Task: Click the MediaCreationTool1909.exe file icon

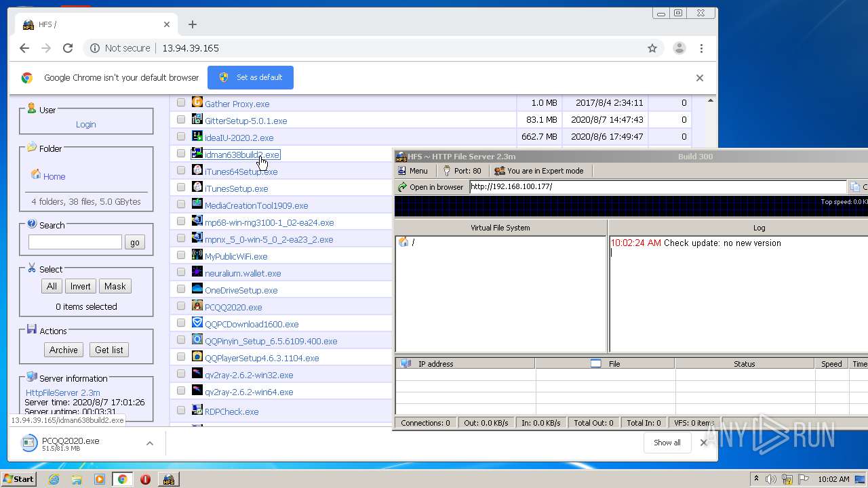Action: click(197, 204)
